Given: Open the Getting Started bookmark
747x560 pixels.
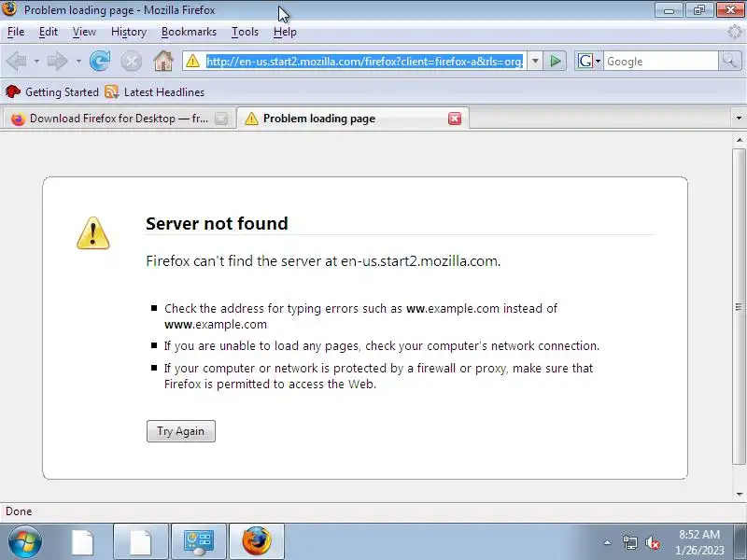Looking at the screenshot, I should (52, 91).
